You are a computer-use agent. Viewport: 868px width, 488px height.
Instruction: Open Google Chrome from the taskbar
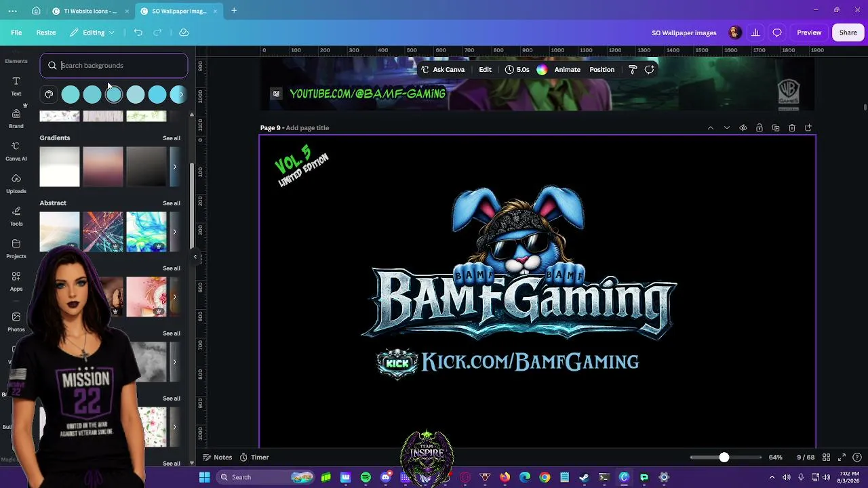[545, 477]
